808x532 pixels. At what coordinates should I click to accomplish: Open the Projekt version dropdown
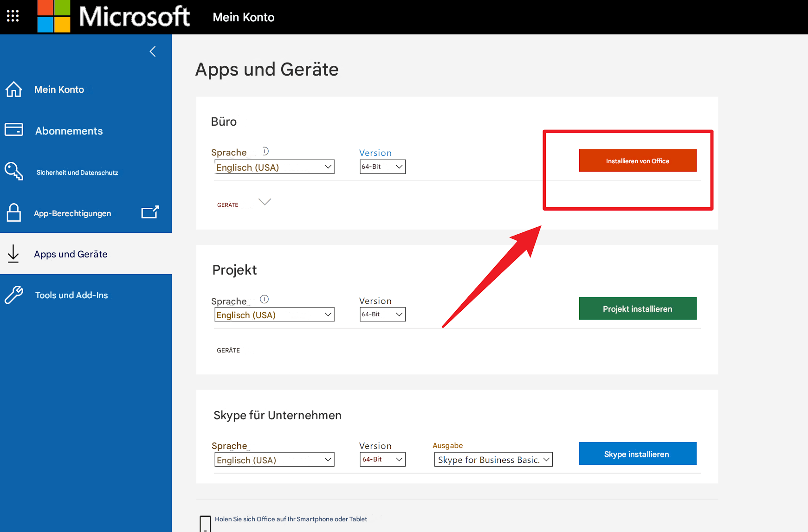(x=382, y=314)
